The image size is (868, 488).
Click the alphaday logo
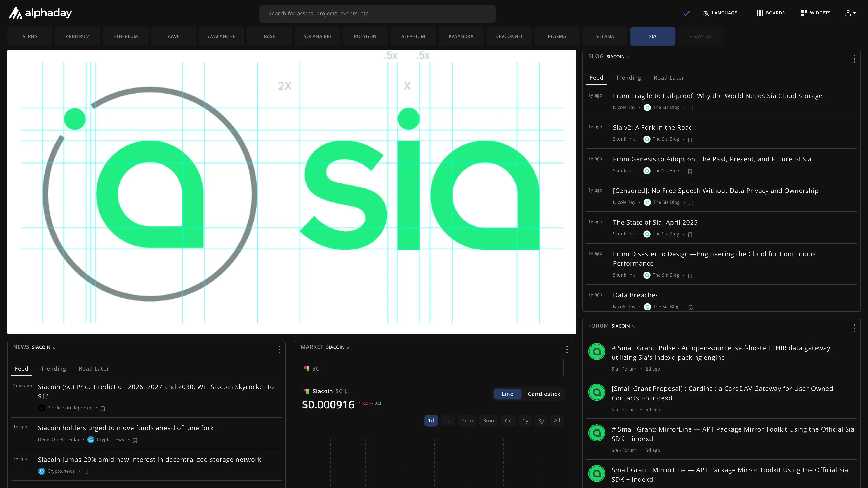[x=40, y=13]
